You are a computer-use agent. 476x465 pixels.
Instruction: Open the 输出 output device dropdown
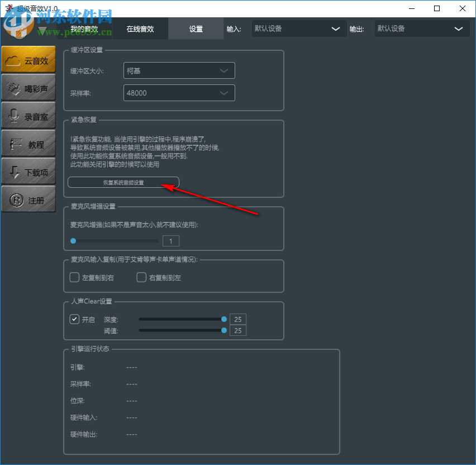[x=422, y=28]
